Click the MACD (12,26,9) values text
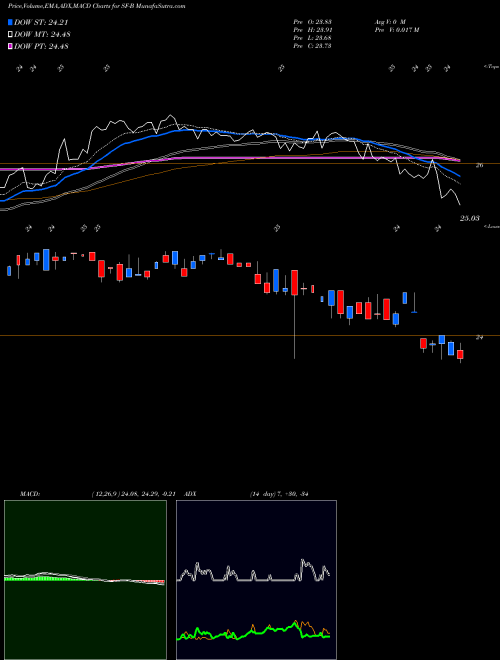This screenshot has width=500, height=660. [133, 494]
